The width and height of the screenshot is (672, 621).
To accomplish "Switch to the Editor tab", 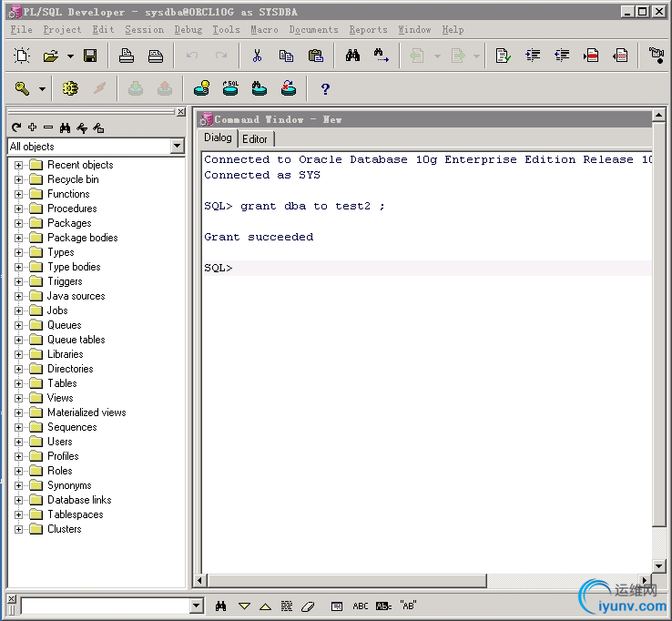I will coord(255,138).
